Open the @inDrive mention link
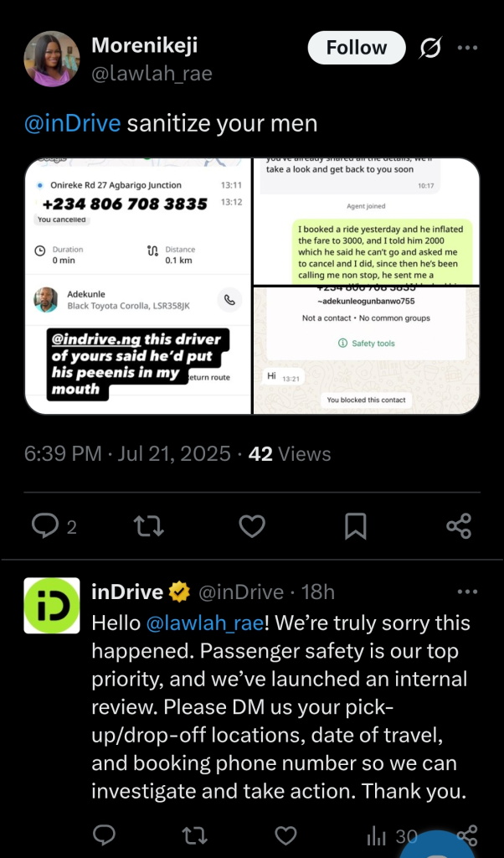Image resolution: width=504 pixels, height=858 pixels. pos(72,124)
